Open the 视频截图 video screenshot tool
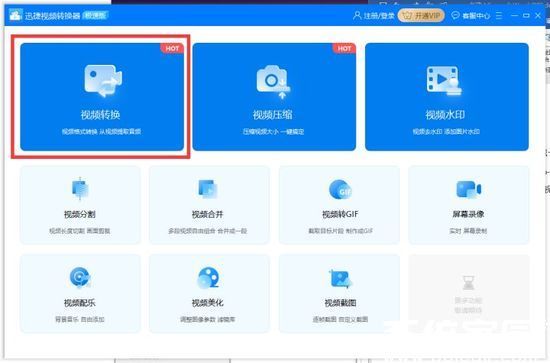The height and width of the screenshot is (363, 550). pyautogui.click(x=339, y=294)
